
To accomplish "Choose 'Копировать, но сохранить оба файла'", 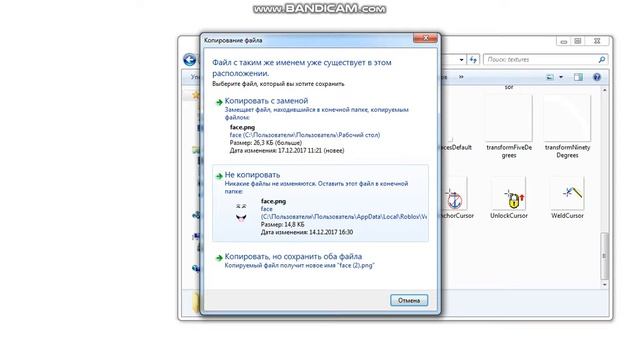I will [320, 260].
